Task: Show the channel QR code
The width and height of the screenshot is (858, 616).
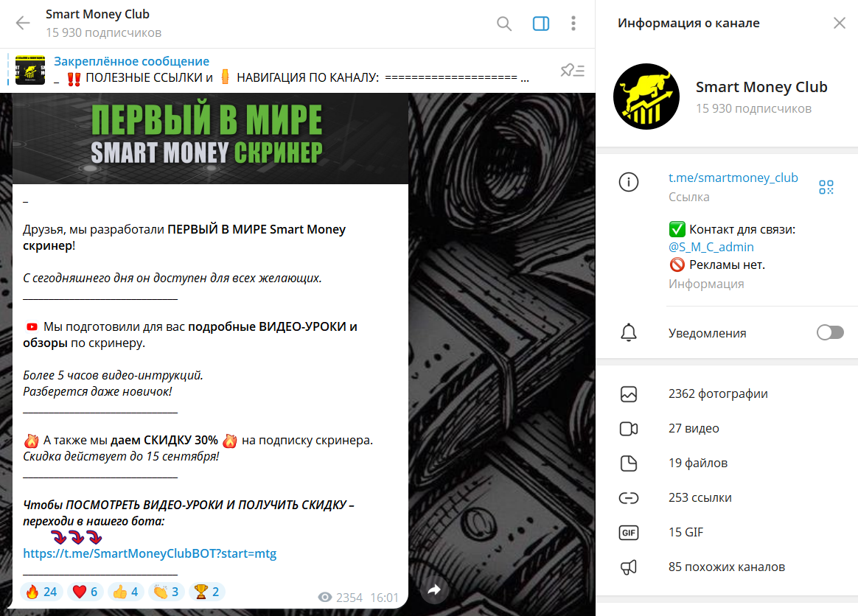Action: pyautogui.click(x=826, y=187)
